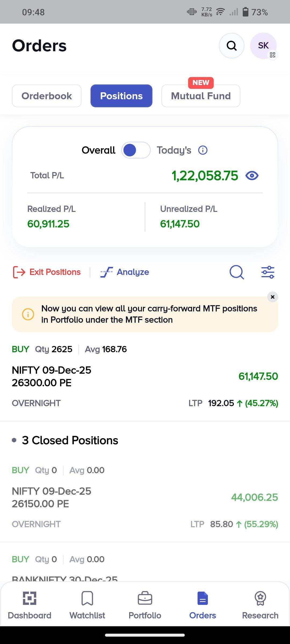Toggle Overall/Today's P/L switch
The height and width of the screenshot is (644, 290).
[136, 150]
